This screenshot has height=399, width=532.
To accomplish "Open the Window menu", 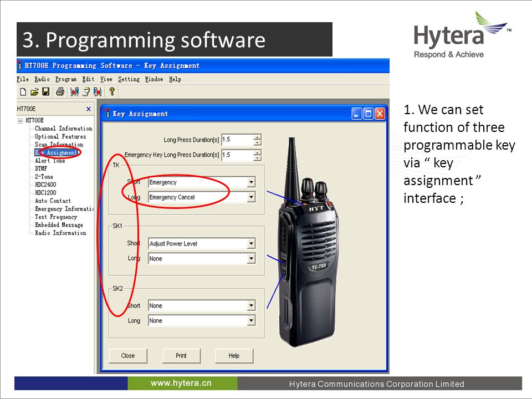I will pos(154,79).
